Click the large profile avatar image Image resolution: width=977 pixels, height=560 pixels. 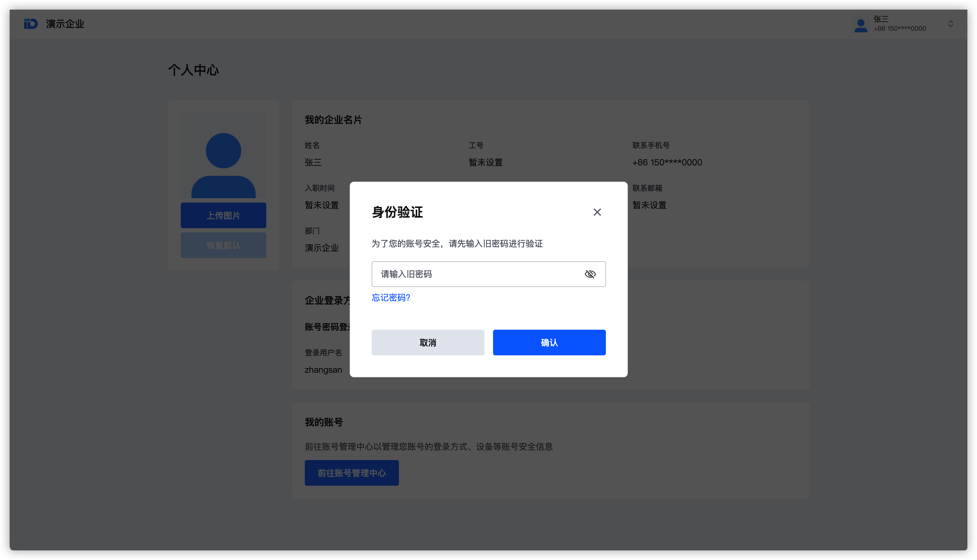[223, 156]
